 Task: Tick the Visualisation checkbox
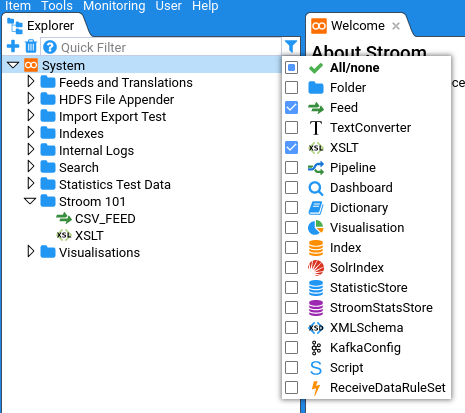coord(292,228)
